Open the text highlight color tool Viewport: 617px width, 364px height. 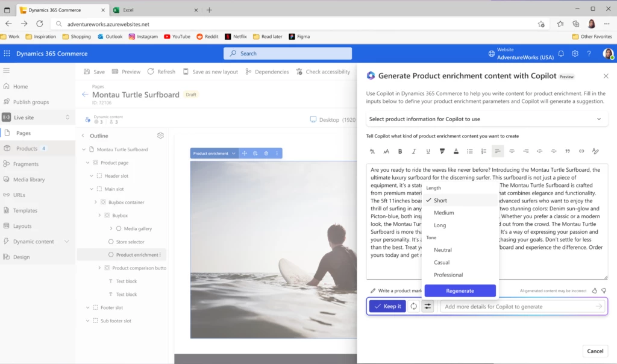coord(442,151)
